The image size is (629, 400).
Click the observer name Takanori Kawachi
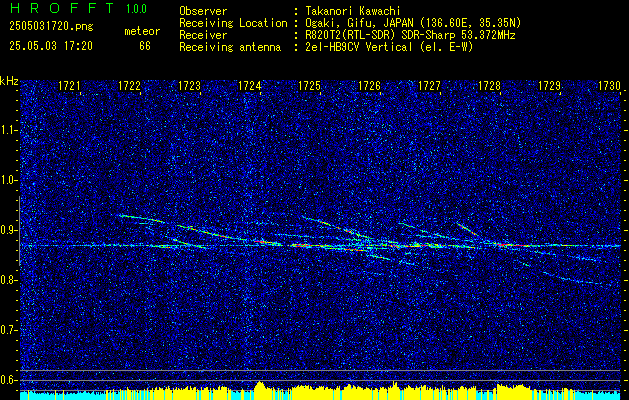point(353,11)
